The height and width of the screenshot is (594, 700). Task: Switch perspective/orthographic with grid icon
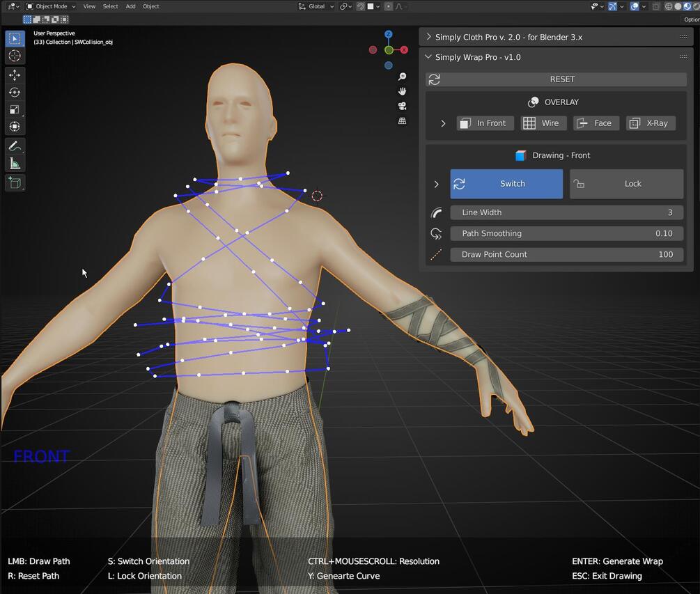(x=402, y=121)
